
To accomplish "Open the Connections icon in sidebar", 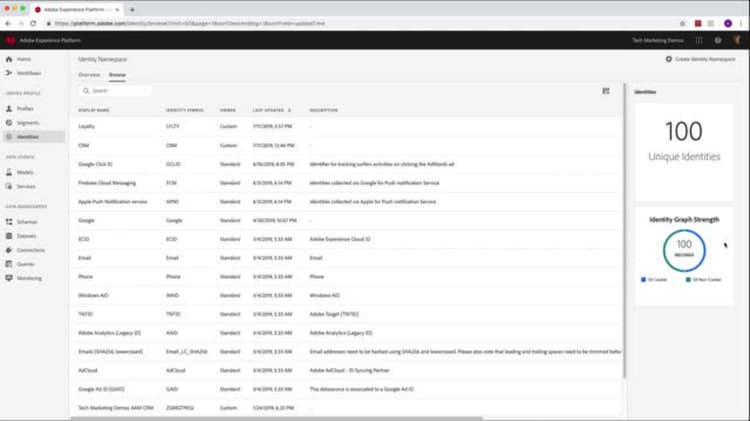I will tap(9, 250).
